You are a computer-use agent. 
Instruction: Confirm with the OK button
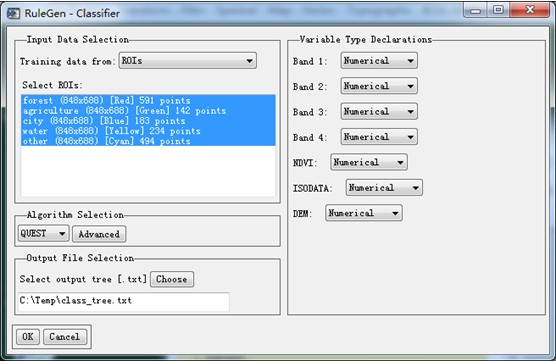point(28,337)
